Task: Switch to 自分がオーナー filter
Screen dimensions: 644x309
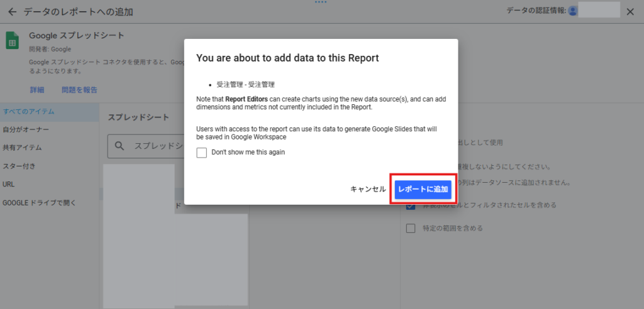Action: [26, 130]
